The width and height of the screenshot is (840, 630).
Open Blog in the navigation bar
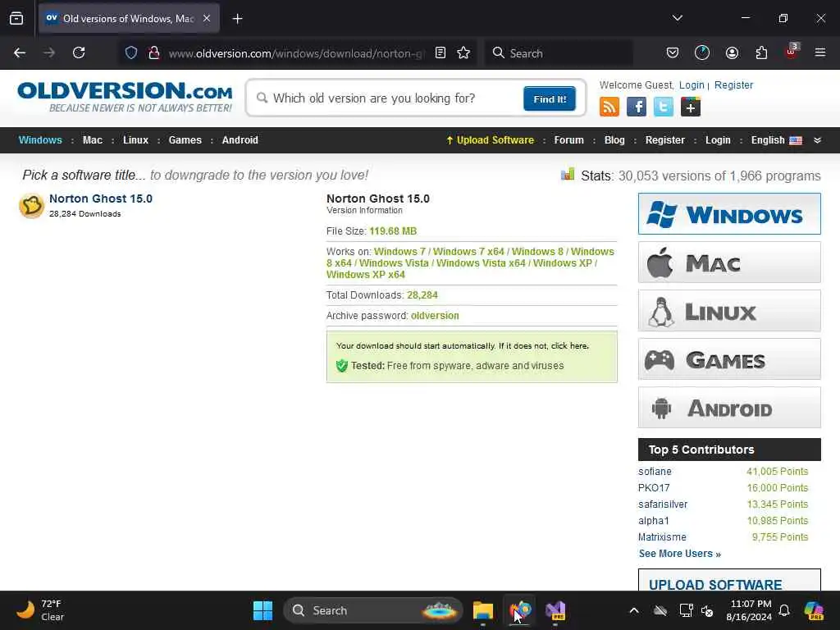pos(614,140)
